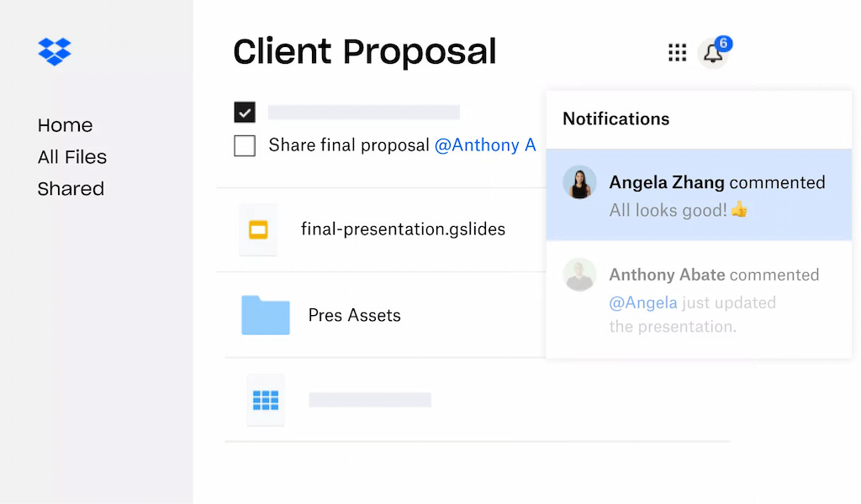Select the grid-style file icon at the bottom
Viewport: 861px width, 504px height.
point(265,401)
